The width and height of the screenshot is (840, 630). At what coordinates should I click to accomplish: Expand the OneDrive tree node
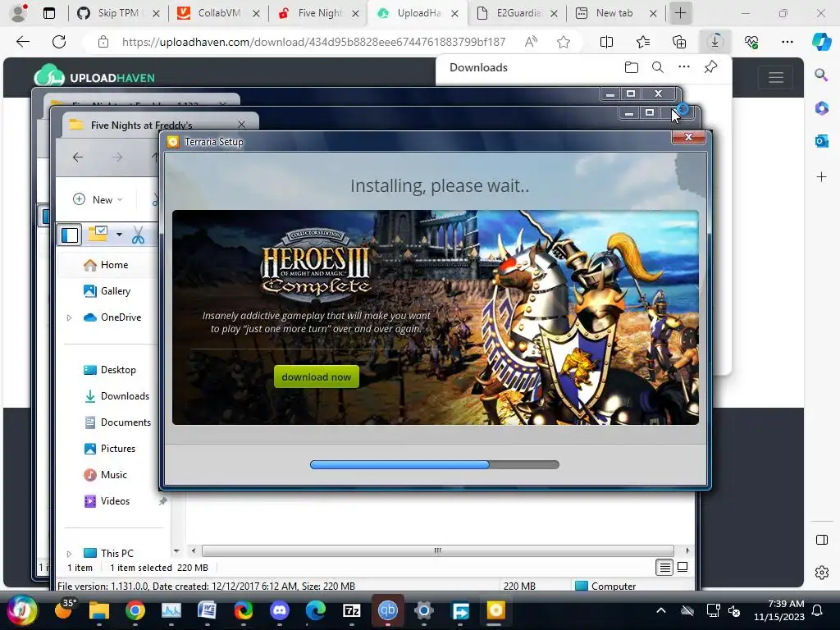[x=69, y=317]
